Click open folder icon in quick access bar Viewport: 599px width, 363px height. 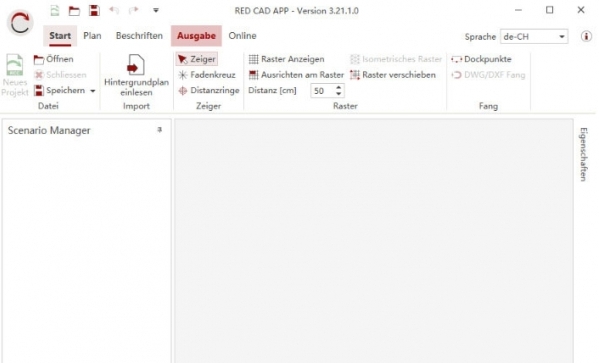point(74,11)
